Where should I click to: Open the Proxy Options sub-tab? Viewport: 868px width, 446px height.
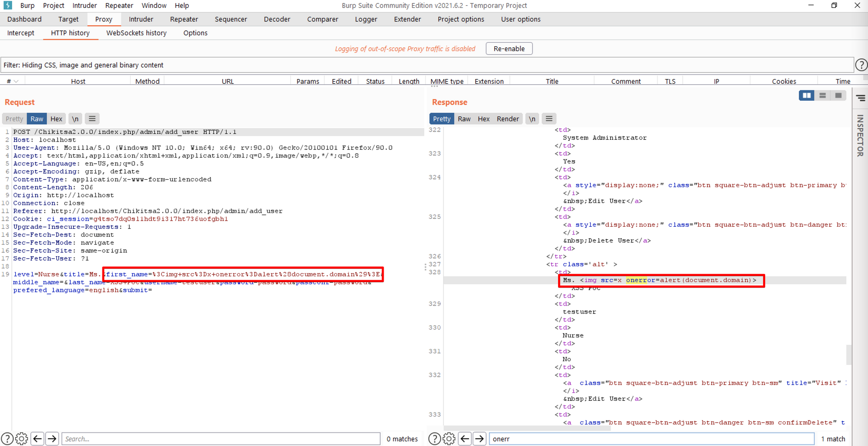coord(195,33)
